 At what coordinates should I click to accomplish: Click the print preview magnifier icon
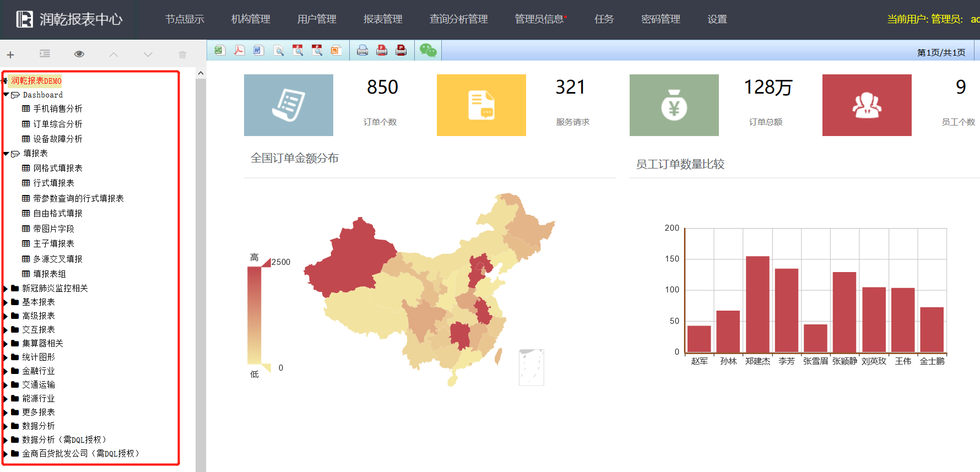pyautogui.click(x=279, y=51)
